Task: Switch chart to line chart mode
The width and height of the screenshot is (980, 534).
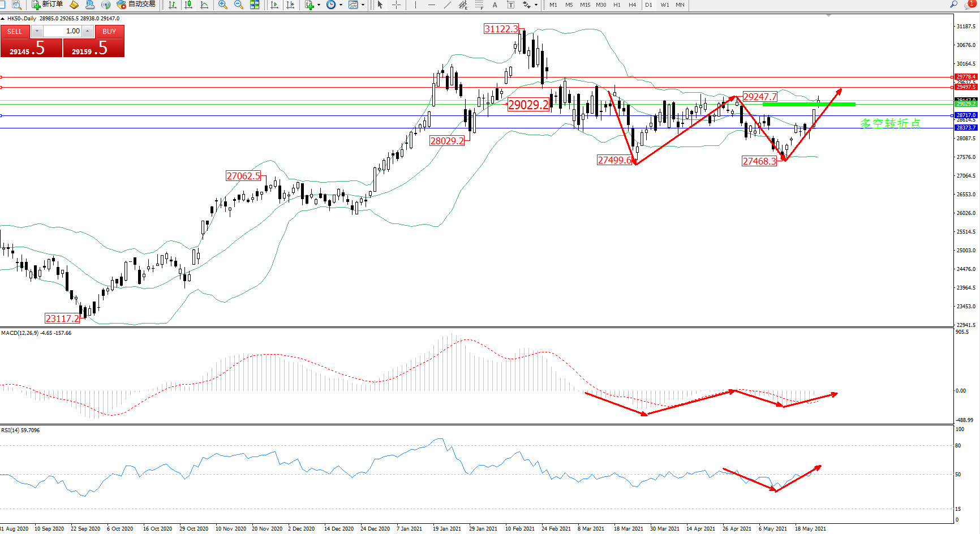Action: [x=204, y=5]
